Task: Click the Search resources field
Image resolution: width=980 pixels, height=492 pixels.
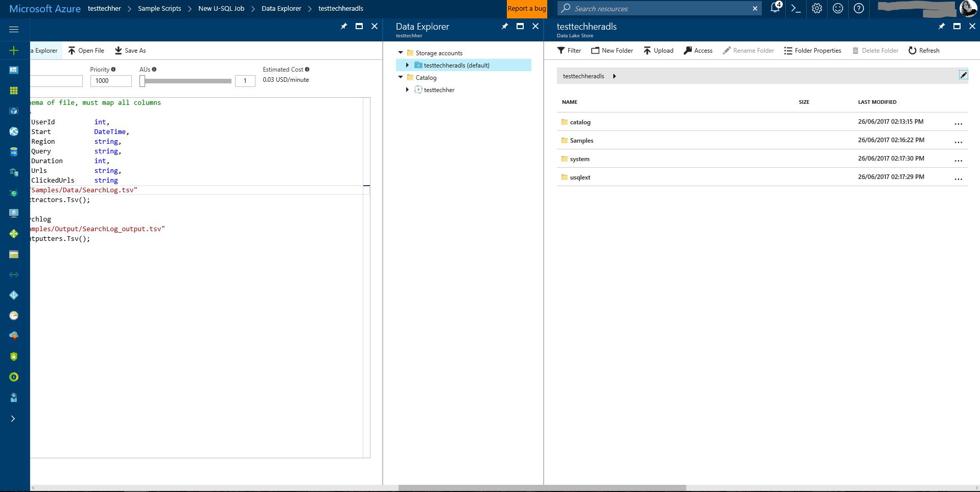Action: coord(659,8)
